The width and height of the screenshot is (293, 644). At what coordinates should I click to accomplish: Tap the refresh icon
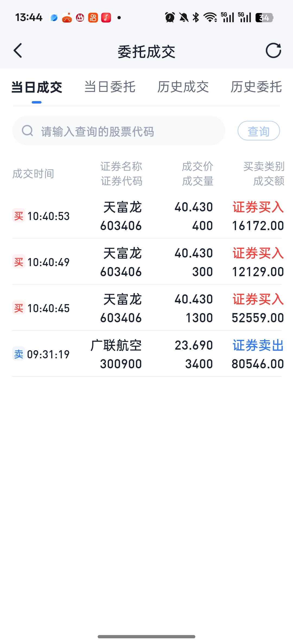pyautogui.click(x=273, y=51)
